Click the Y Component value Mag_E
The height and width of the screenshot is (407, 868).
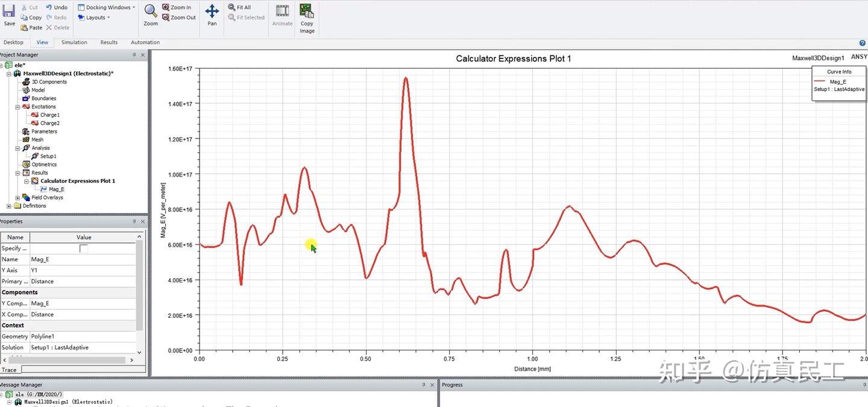point(83,303)
